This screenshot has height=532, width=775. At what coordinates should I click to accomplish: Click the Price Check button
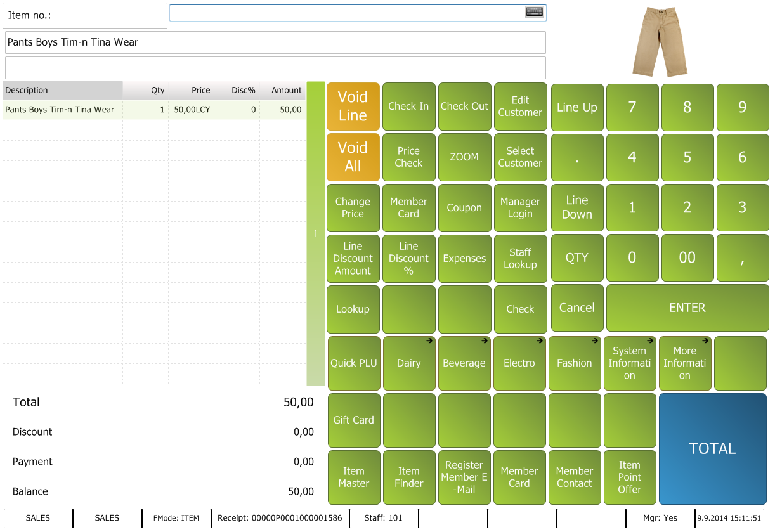tap(409, 157)
